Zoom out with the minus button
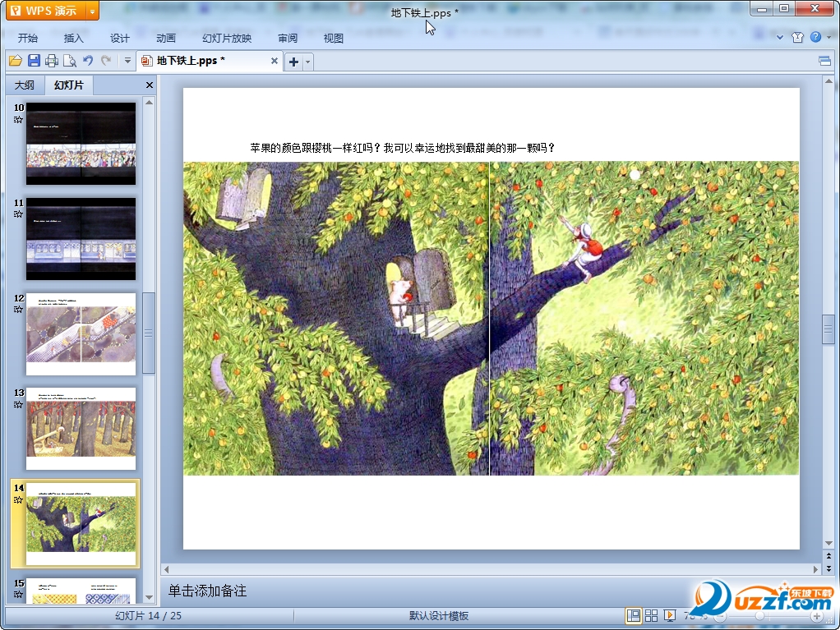 pos(721,617)
